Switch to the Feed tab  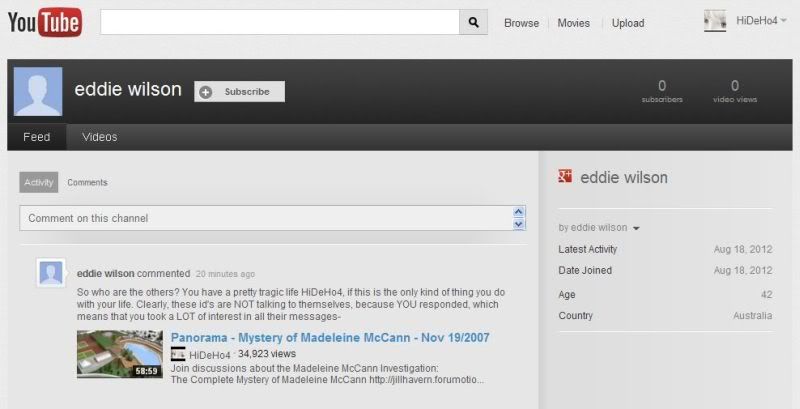pos(37,137)
